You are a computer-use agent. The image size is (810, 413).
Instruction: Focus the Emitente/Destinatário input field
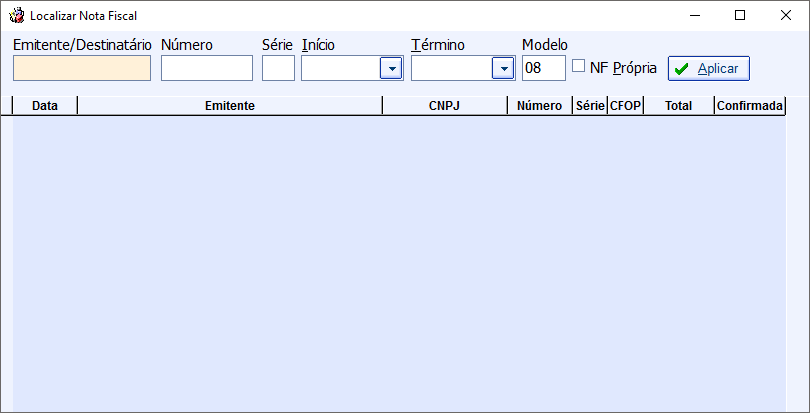pos(82,68)
